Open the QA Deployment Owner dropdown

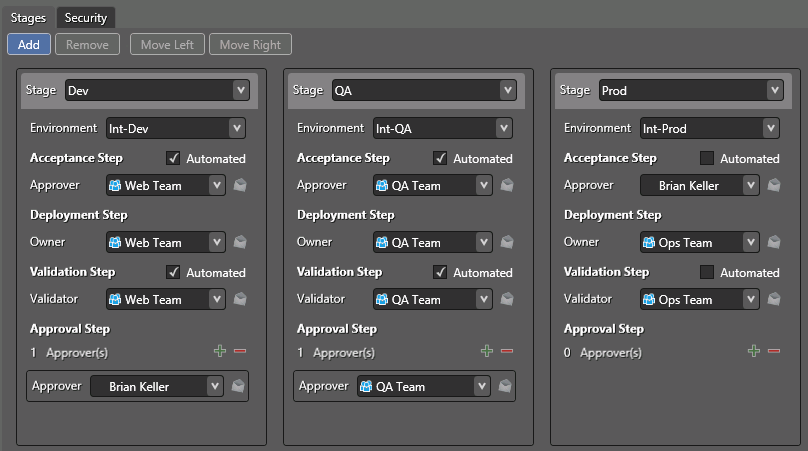point(484,242)
